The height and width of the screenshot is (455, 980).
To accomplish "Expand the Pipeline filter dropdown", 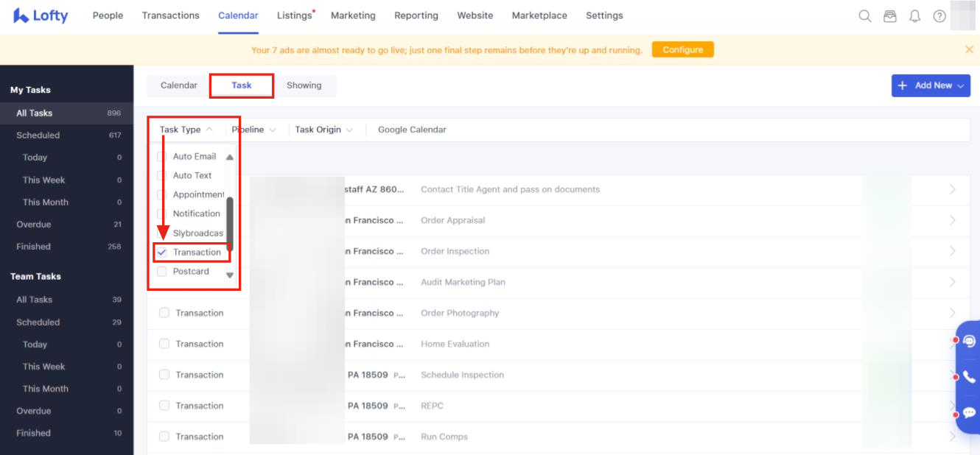I will [x=253, y=130].
